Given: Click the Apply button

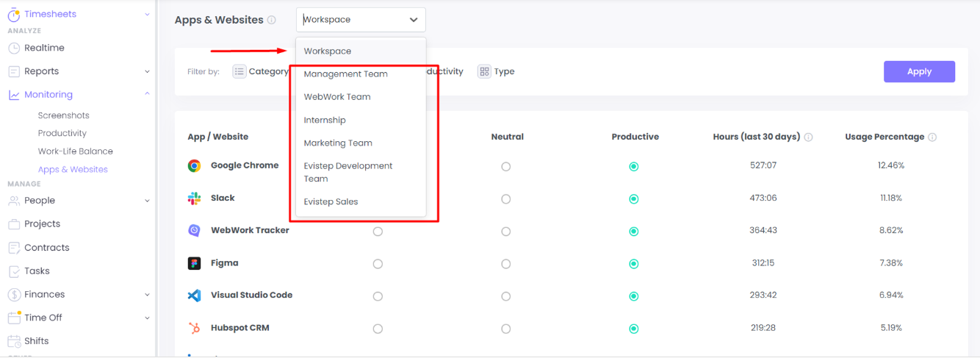Looking at the screenshot, I should (919, 71).
